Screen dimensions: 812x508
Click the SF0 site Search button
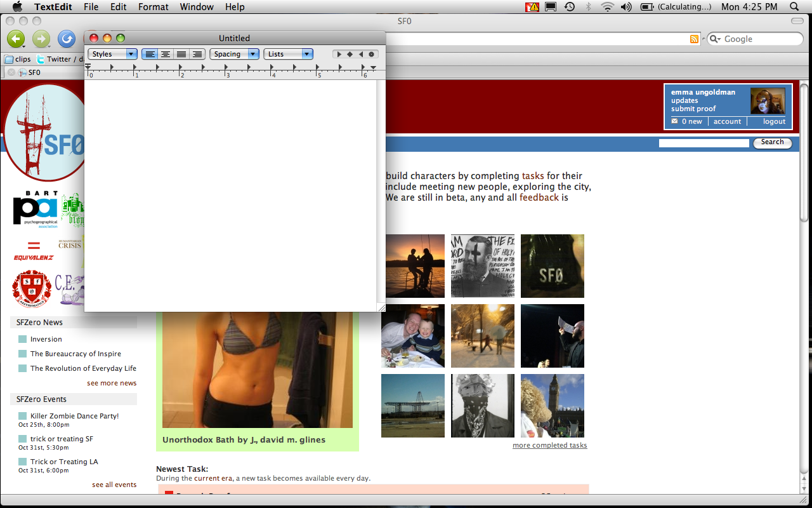pos(772,143)
